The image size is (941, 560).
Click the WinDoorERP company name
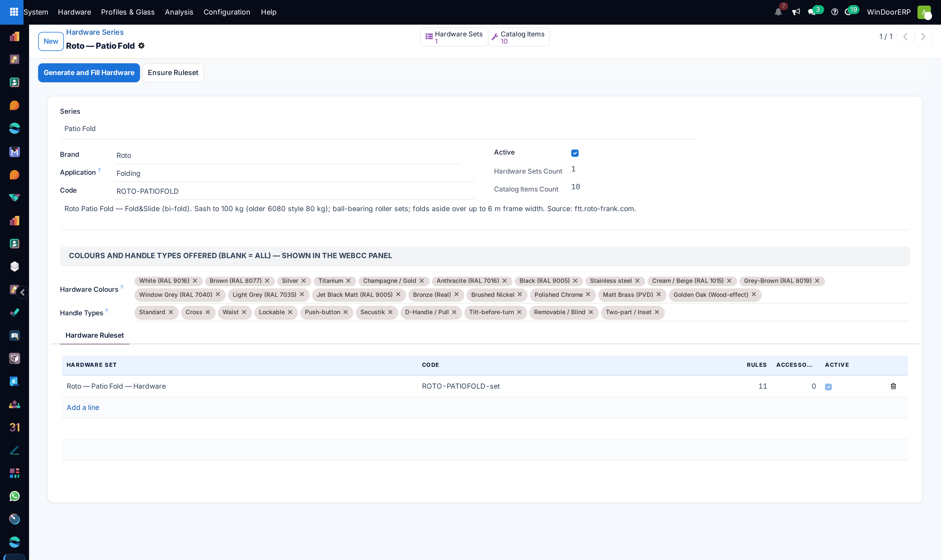[x=889, y=12]
